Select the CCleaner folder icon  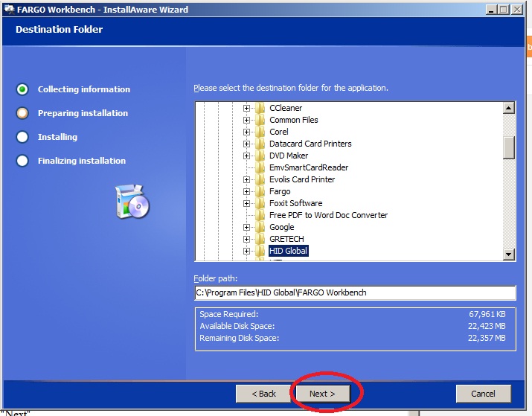pyautogui.click(x=260, y=108)
